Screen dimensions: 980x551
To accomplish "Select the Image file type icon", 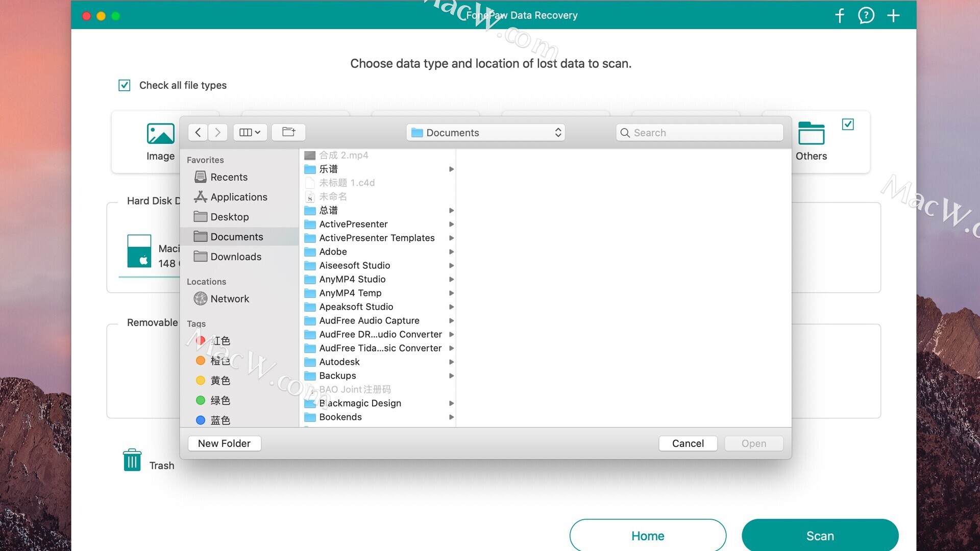I will 160,134.
